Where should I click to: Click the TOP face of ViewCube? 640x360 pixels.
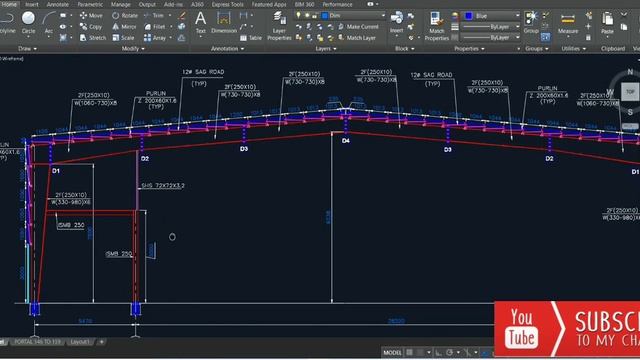630,92
